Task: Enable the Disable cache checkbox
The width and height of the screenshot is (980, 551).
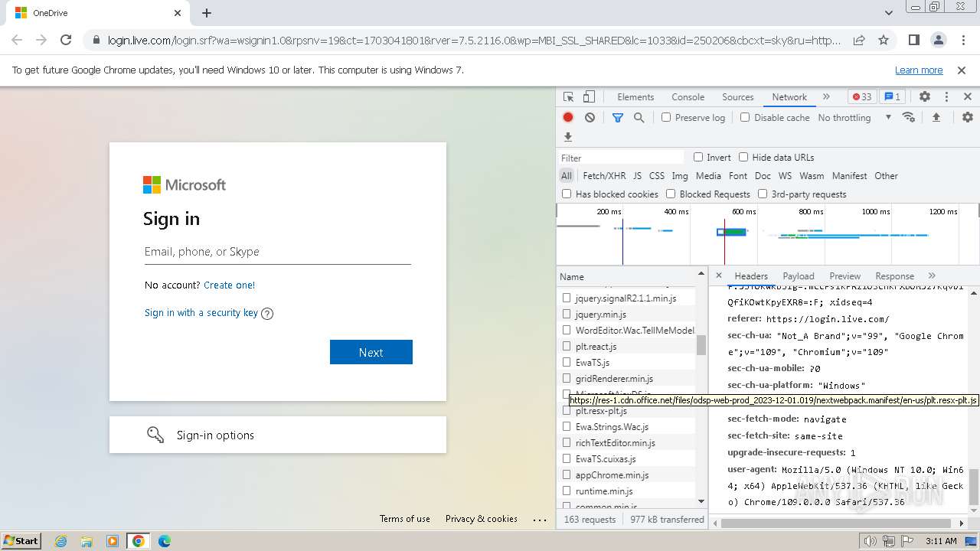Action: tap(745, 118)
